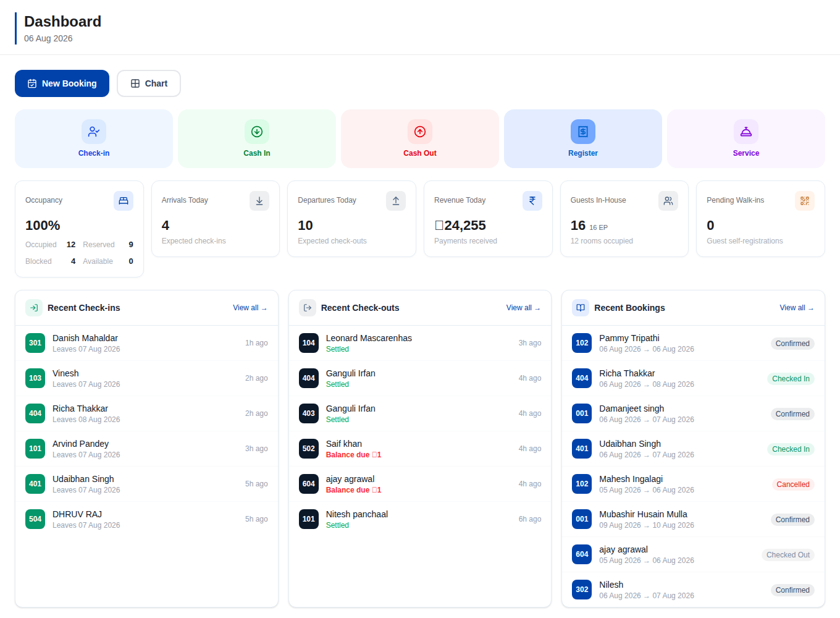Open the Register dollar icon

[583, 132]
